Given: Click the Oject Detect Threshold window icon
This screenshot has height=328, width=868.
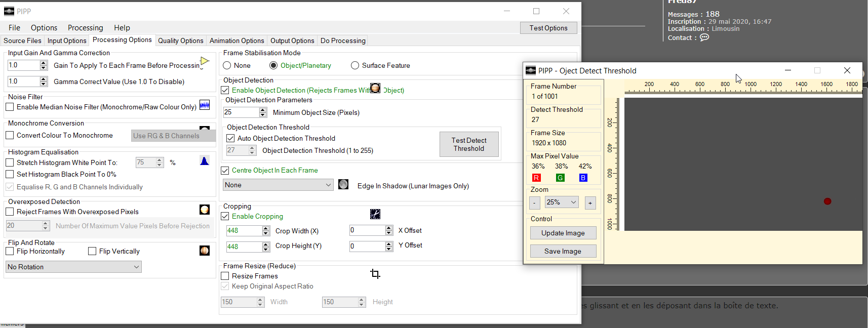Looking at the screenshot, I should (531, 70).
